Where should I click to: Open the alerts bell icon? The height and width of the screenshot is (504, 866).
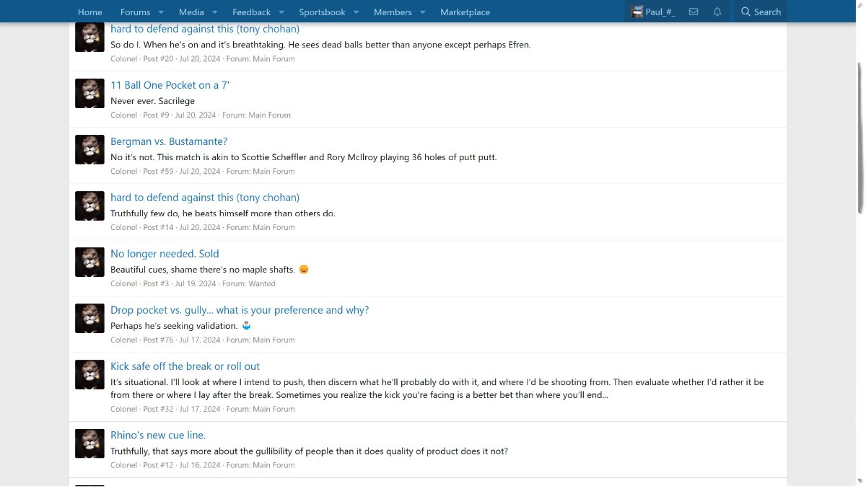pos(717,12)
